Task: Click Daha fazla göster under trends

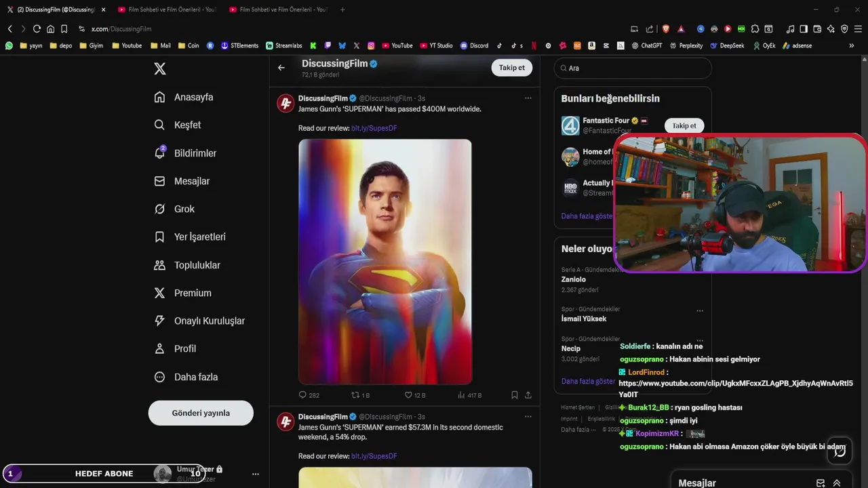Action: point(588,381)
